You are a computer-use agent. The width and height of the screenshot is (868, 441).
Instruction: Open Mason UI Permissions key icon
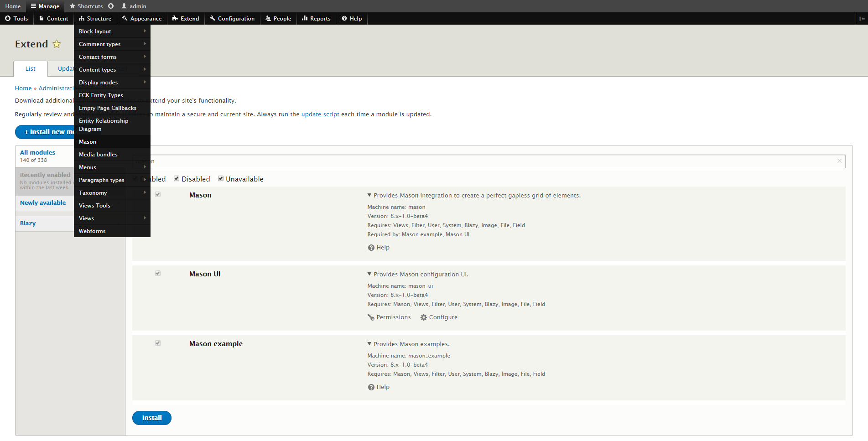[x=371, y=317]
